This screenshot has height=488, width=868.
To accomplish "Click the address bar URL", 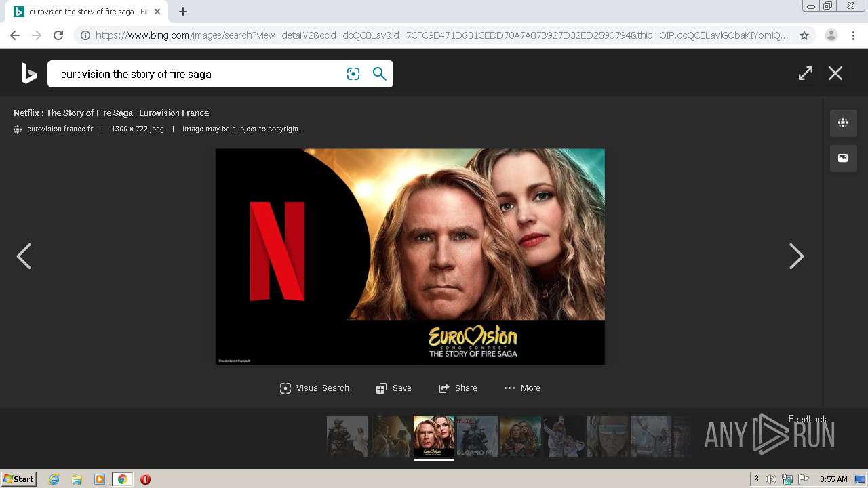I will point(441,35).
